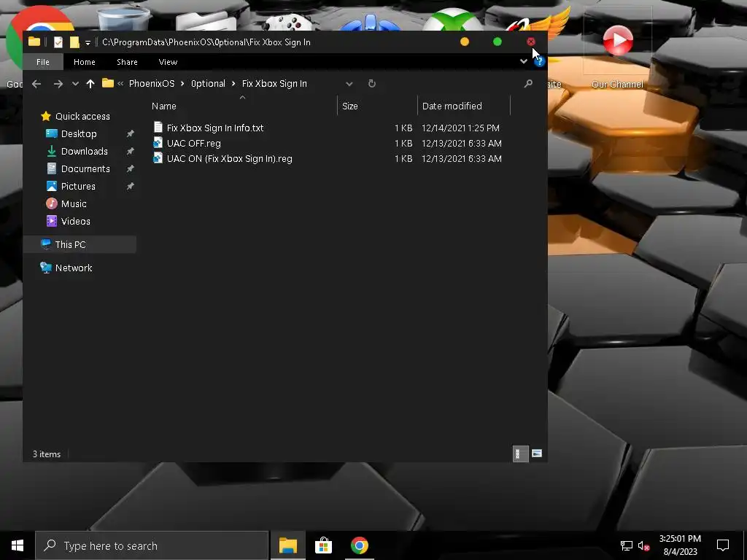The width and height of the screenshot is (747, 560).
Task: Sort by the Size column header
Action: (349, 106)
